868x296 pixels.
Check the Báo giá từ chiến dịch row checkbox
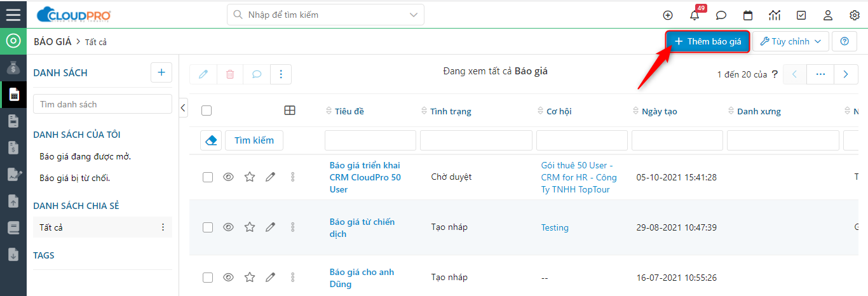click(x=208, y=227)
